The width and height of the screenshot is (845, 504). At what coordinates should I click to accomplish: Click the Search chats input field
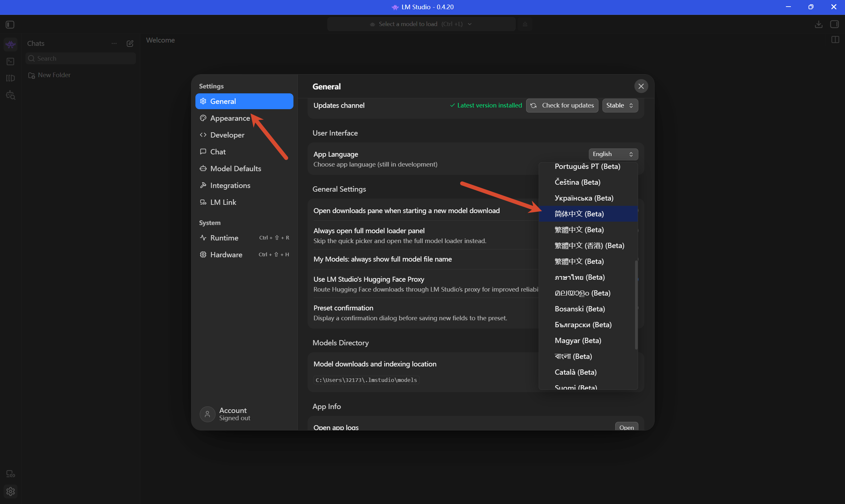pyautogui.click(x=81, y=58)
